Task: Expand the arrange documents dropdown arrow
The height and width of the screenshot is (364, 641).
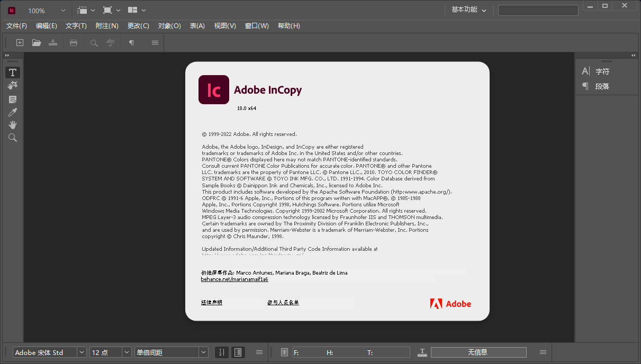Action: (x=143, y=10)
